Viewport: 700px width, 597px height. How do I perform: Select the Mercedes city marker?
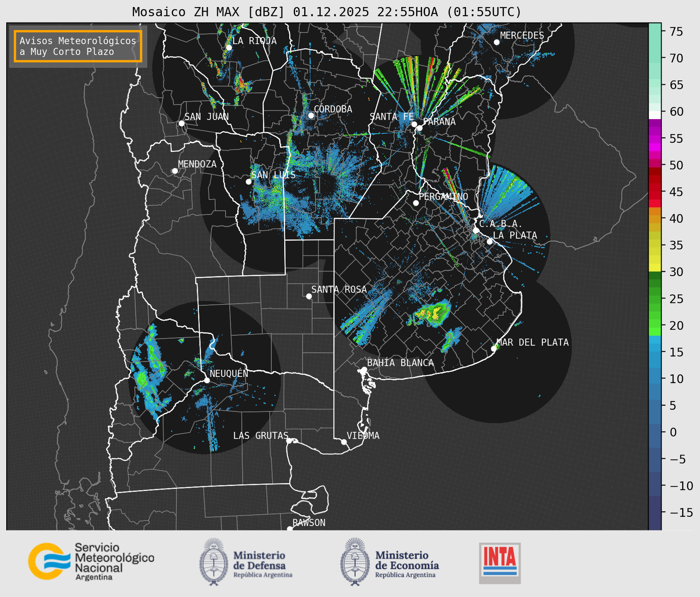(497, 42)
